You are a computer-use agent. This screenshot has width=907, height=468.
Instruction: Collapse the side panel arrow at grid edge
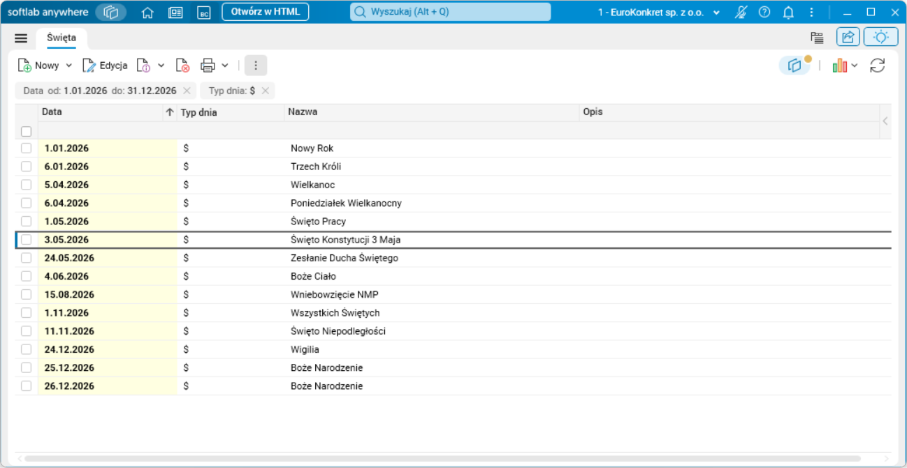(885, 120)
